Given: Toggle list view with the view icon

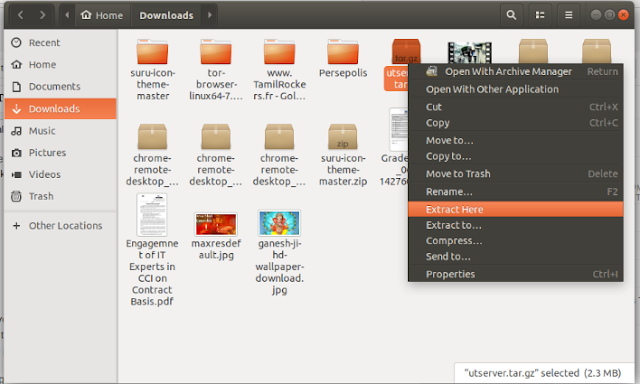Looking at the screenshot, I should (x=540, y=15).
